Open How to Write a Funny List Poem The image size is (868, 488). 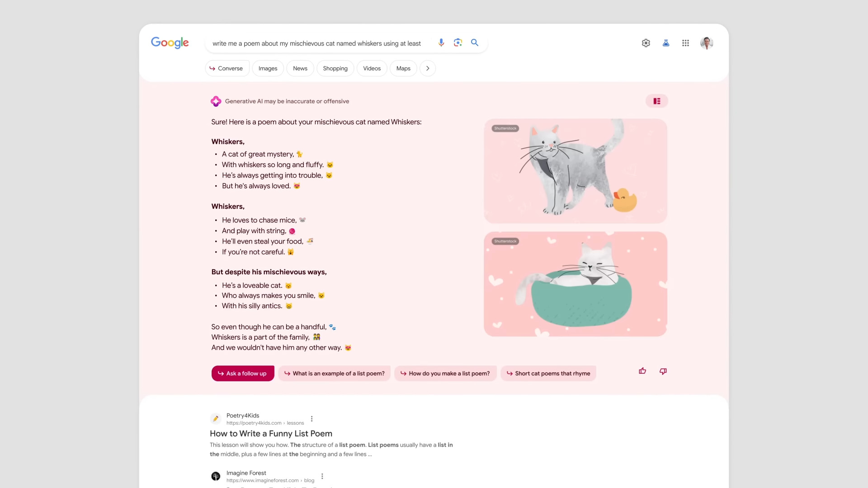pyautogui.click(x=271, y=434)
